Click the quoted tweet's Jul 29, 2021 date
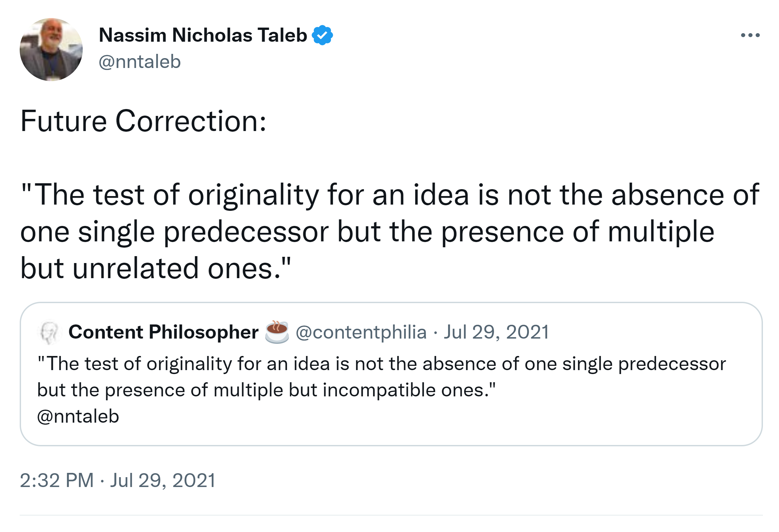Screen dimensions: 779x532 coord(496,332)
